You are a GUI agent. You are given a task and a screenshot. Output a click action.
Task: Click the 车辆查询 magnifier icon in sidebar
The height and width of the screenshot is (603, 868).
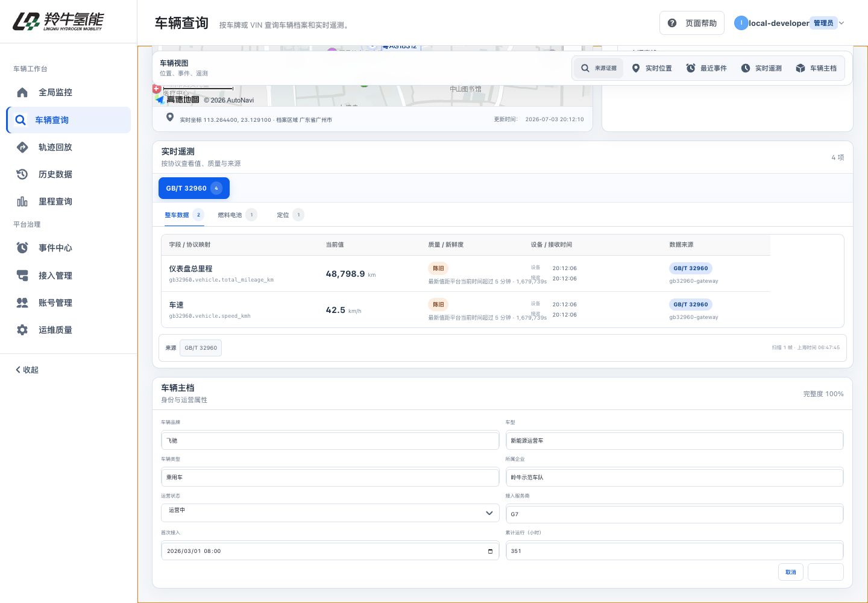click(x=20, y=120)
